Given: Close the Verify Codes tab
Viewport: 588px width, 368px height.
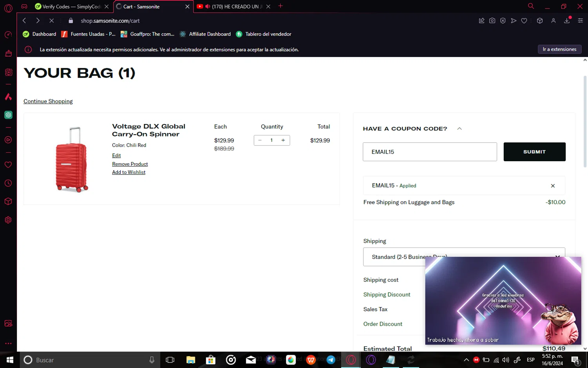Looking at the screenshot, I should pos(107,7).
